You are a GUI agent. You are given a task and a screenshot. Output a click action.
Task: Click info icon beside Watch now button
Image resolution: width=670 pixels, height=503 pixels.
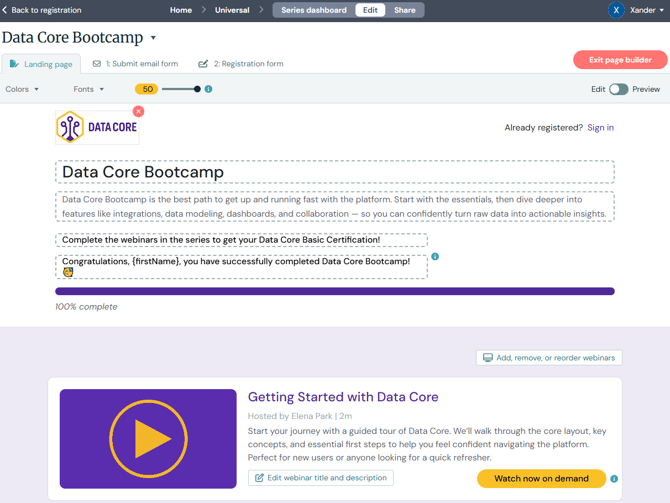[614, 479]
